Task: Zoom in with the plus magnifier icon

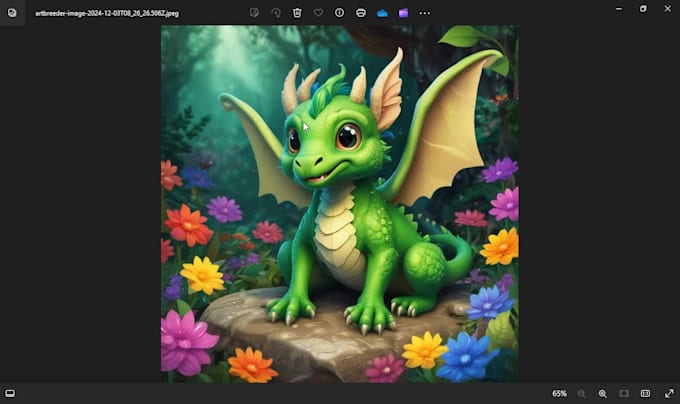Action: click(x=603, y=394)
